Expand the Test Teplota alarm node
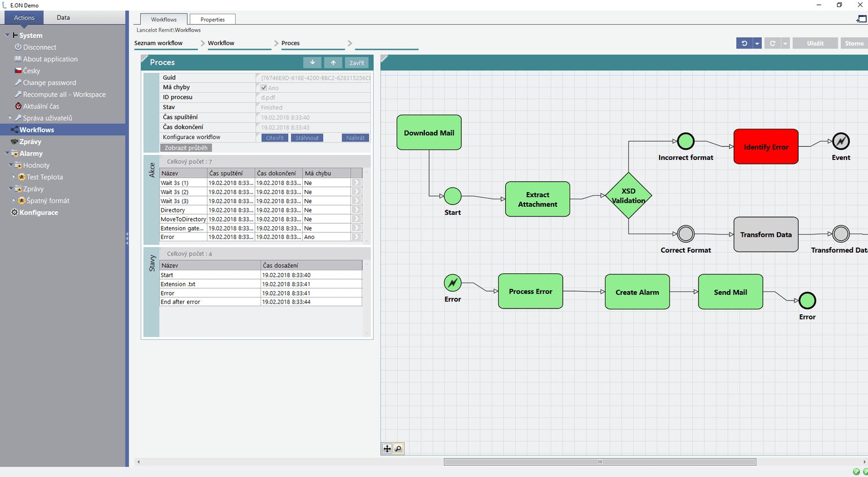Screen dimensions: 868x477 (x=14, y=177)
